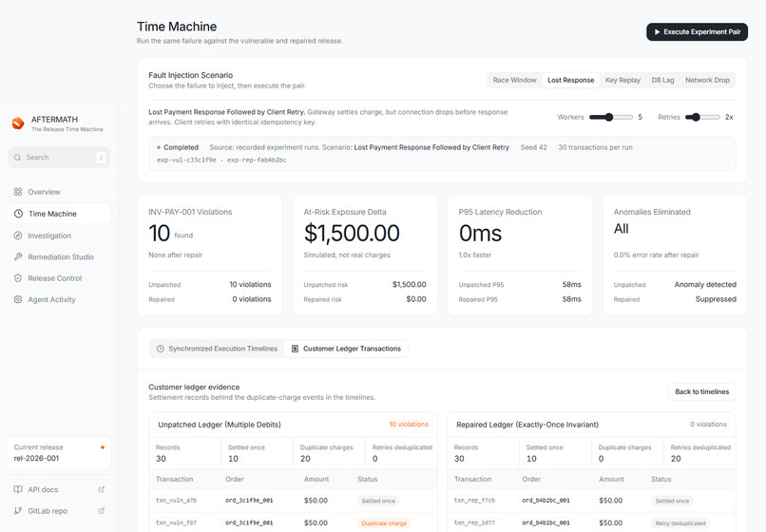766x532 pixels.
Task: Click the Current release rel-2026-001 card
Action: pyautogui.click(x=59, y=453)
